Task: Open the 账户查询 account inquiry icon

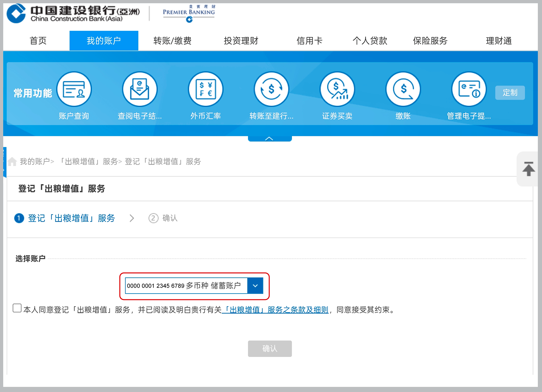Action: 74,89
